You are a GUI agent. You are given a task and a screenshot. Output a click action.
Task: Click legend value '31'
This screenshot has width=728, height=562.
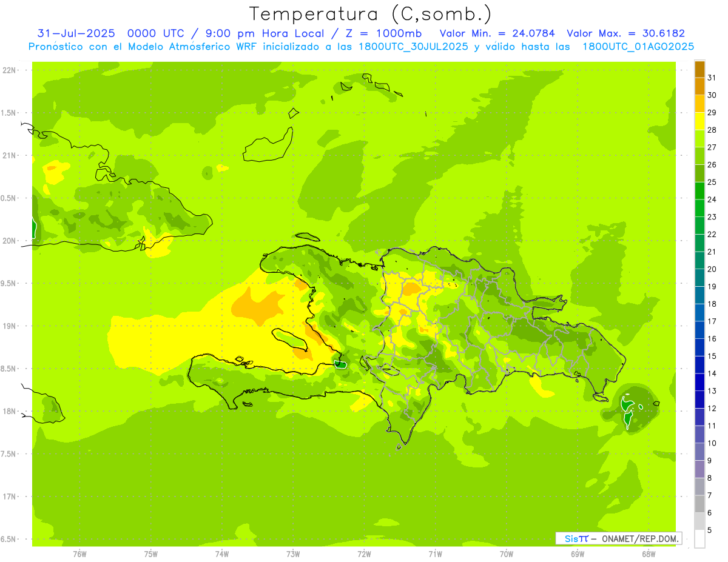pyautogui.click(x=712, y=77)
